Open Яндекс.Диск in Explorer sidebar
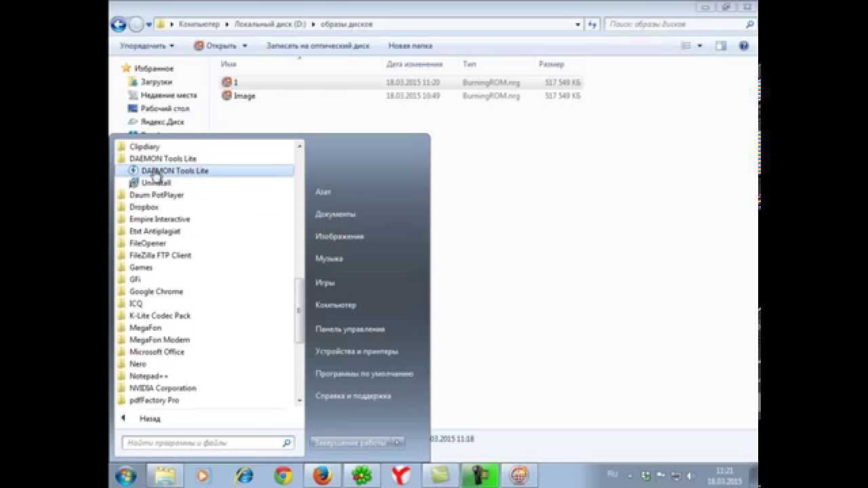Screen dimensions: 868x488 (x=162, y=122)
